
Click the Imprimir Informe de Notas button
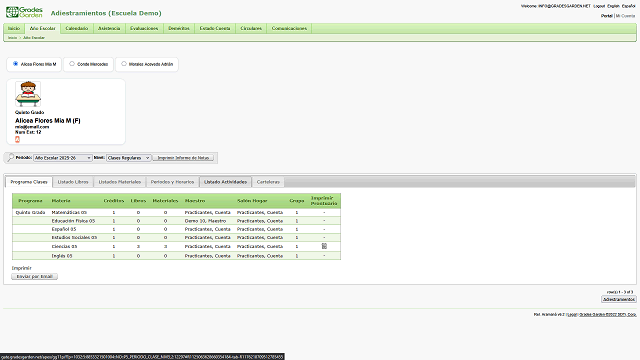pos(183,158)
